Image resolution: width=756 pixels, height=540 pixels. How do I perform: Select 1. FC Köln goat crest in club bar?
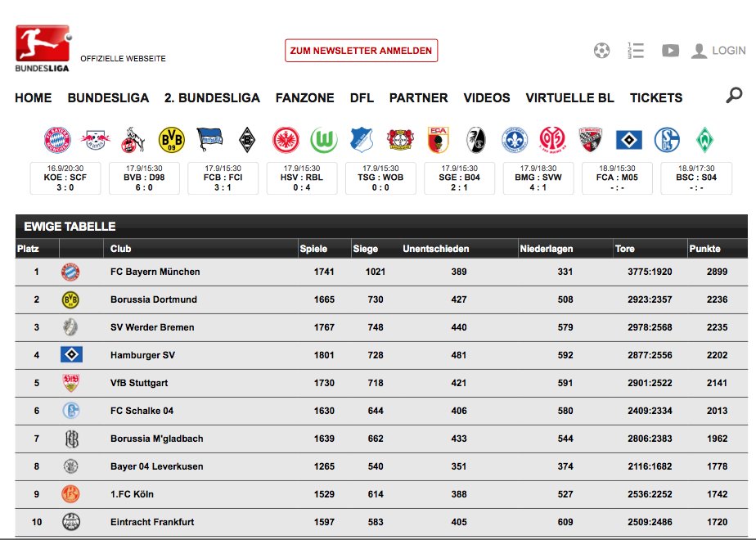point(133,140)
